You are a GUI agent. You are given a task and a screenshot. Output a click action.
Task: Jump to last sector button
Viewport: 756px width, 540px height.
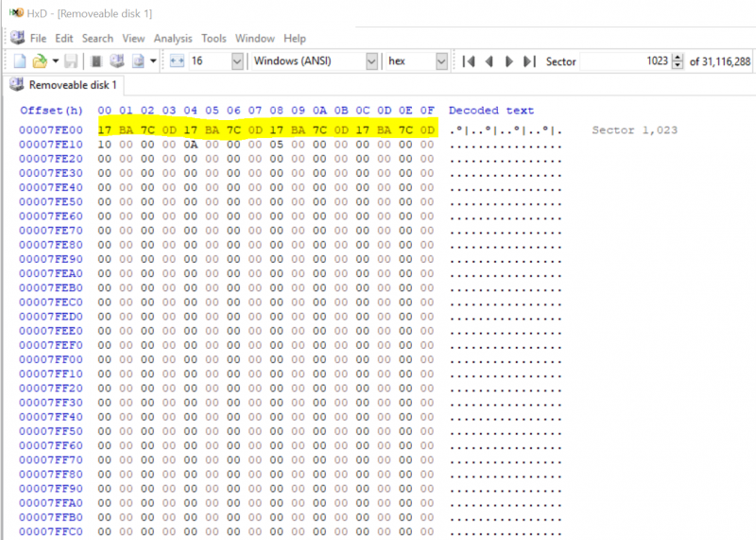(x=529, y=61)
